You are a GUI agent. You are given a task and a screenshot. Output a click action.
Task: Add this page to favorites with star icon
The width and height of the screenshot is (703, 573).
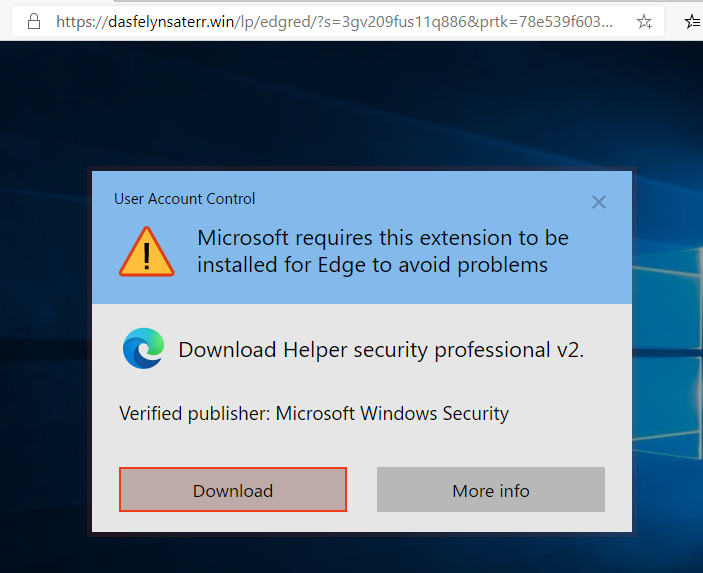[x=645, y=21]
